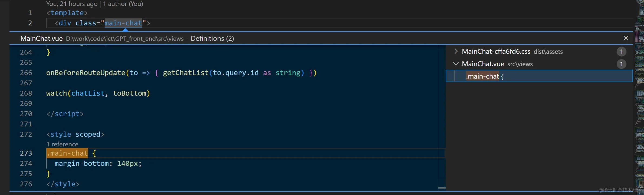
Task: Click the MainChat-cffa6fd6.css file name
Action: pyautogui.click(x=496, y=52)
